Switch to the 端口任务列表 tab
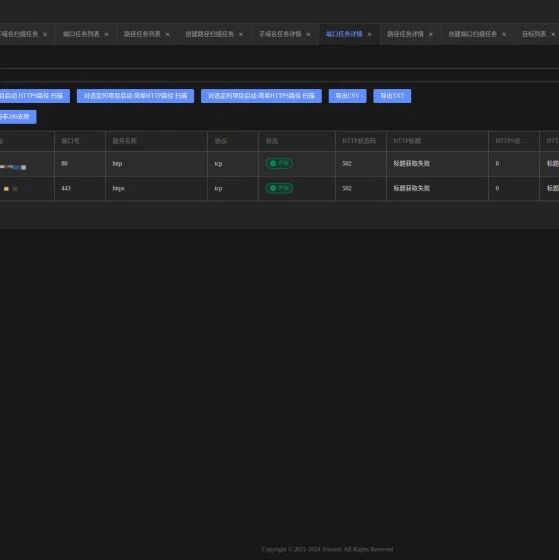559x560 pixels. tap(81, 34)
